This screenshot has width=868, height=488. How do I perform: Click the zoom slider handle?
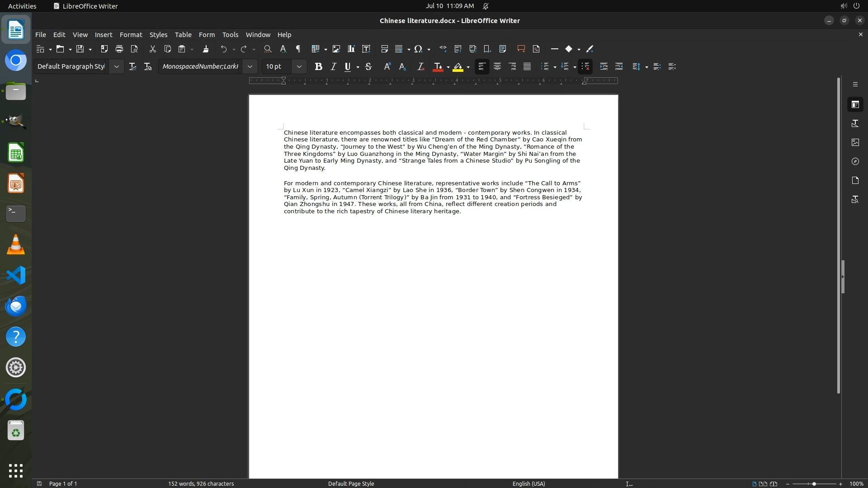pyautogui.click(x=814, y=483)
